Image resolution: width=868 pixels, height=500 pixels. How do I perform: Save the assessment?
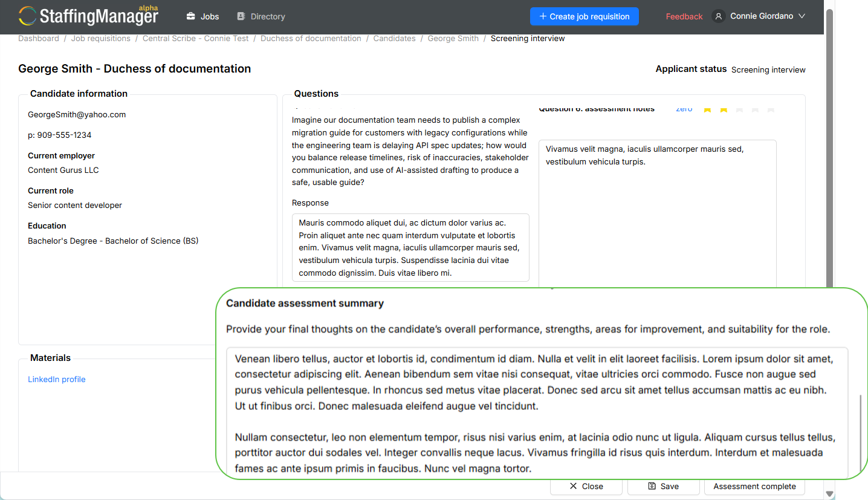tap(663, 486)
